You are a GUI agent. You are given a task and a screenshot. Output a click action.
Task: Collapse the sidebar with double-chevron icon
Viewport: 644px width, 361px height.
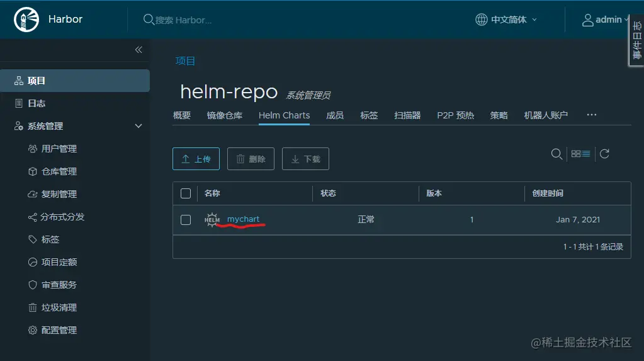point(139,50)
